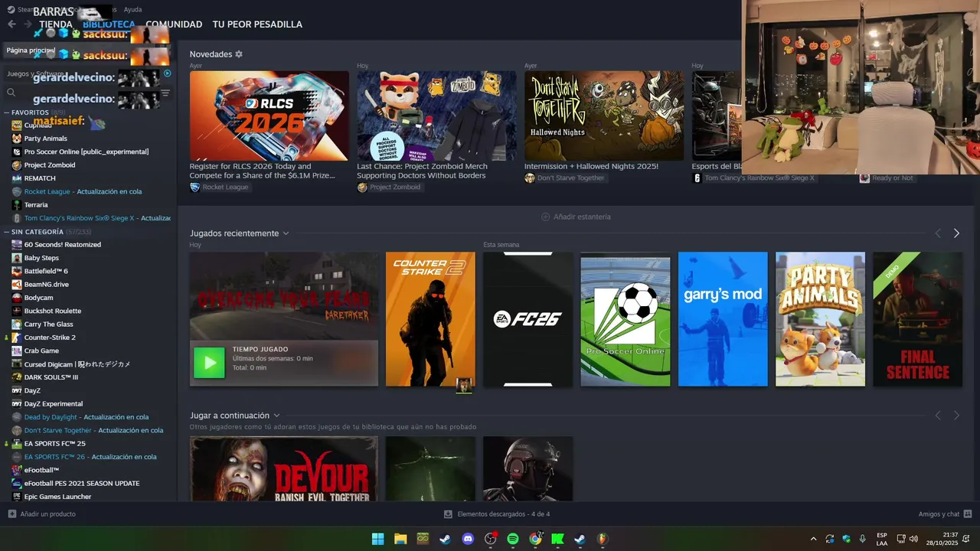Go forward with the right navigation arrow

click(28, 24)
